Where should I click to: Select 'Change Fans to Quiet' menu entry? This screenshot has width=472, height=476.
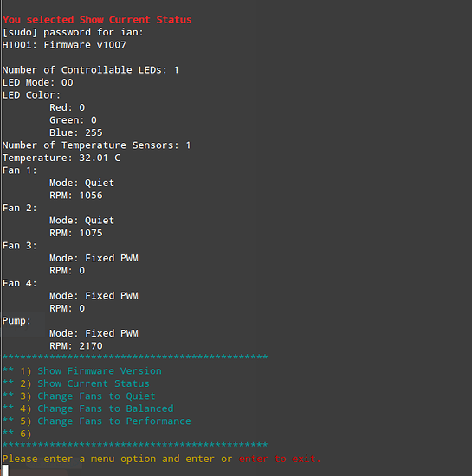pyautogui.click(x=79, y=396)
